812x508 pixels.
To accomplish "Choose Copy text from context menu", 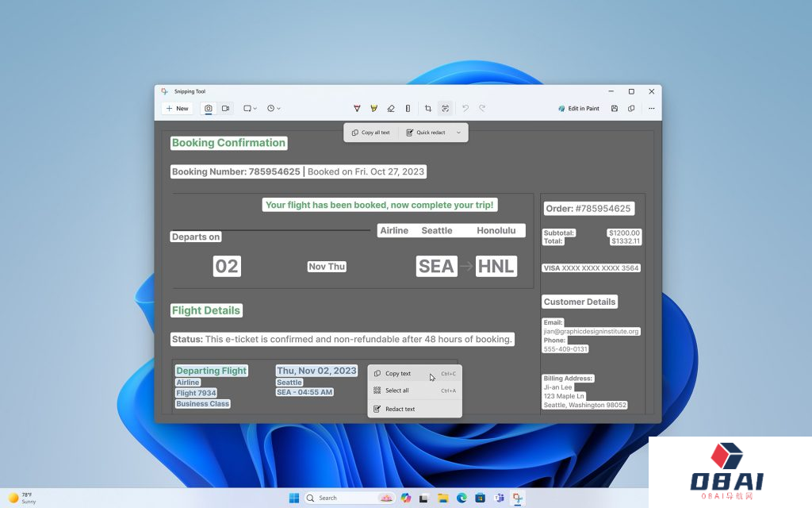I will [398, 374].
